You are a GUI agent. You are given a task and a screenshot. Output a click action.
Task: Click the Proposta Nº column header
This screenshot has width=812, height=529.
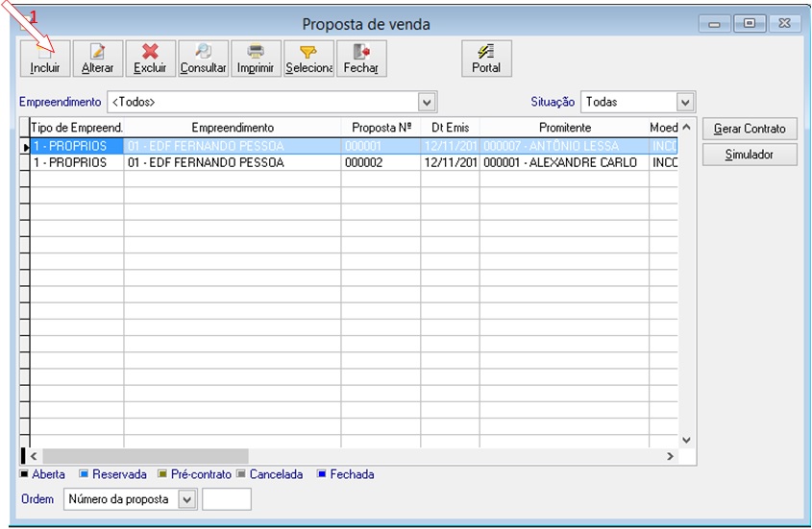(x=381, y=128)
